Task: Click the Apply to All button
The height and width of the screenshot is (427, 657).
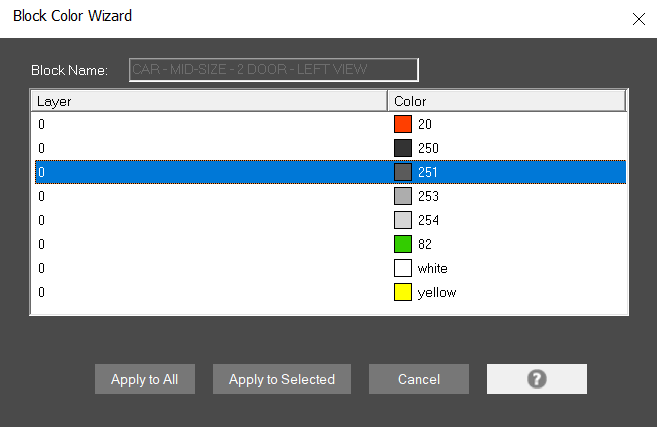Action: click(x=145, y=379)
